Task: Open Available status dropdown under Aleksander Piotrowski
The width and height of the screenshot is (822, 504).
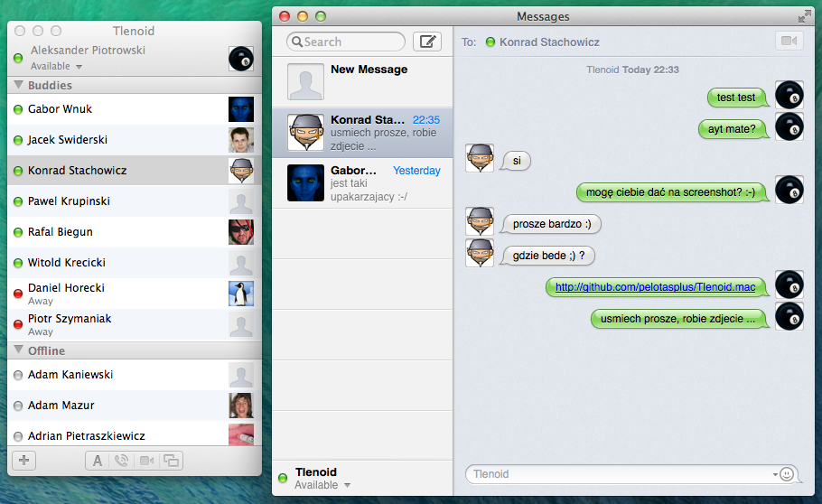Action: click(x=57, y=67)
